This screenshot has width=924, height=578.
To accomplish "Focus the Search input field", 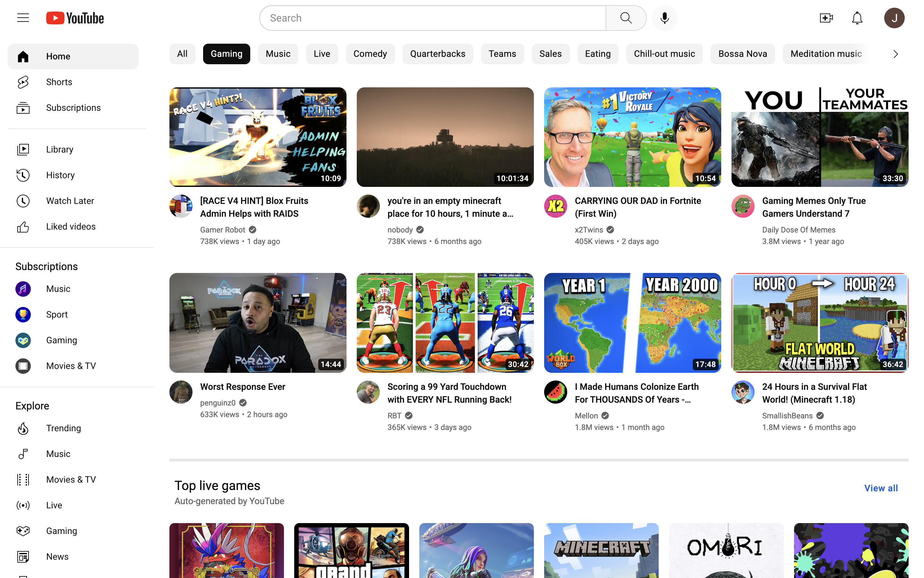I will pyautogui.click(x=433, y=18).
